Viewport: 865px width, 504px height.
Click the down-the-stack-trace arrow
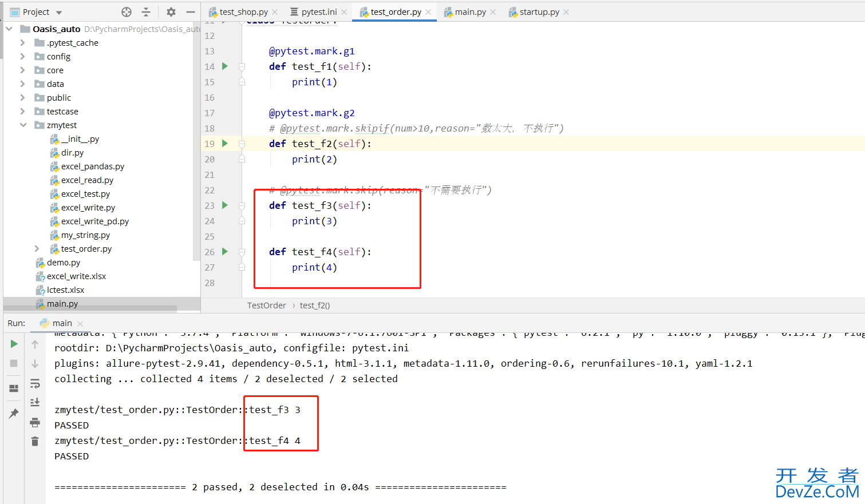click(x=35, y=363)
